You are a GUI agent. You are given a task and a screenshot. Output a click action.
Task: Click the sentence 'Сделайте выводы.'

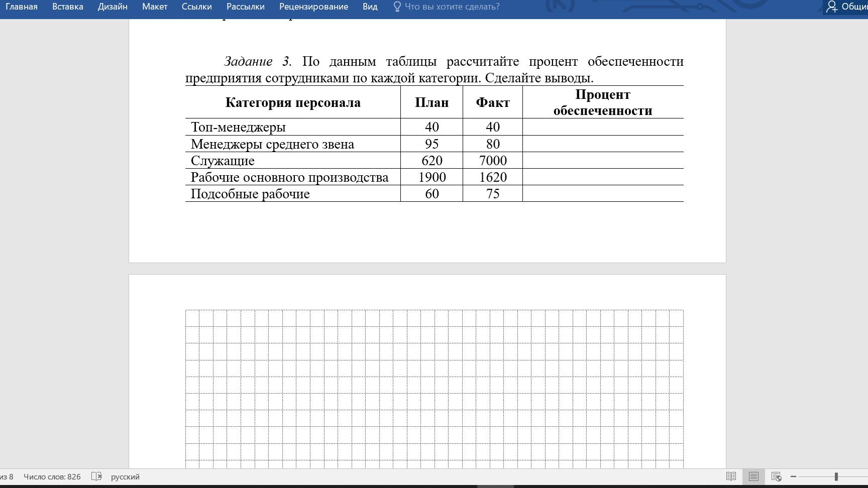click(539, 78)
